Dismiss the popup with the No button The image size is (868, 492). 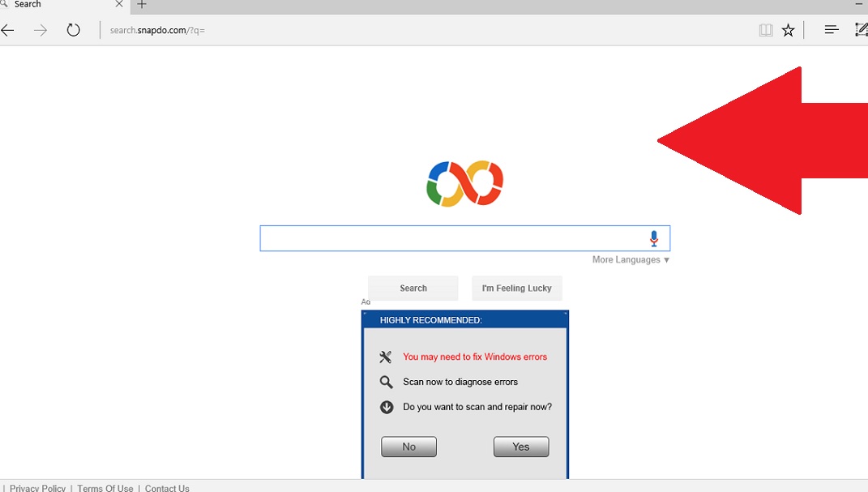click(408, 446)
